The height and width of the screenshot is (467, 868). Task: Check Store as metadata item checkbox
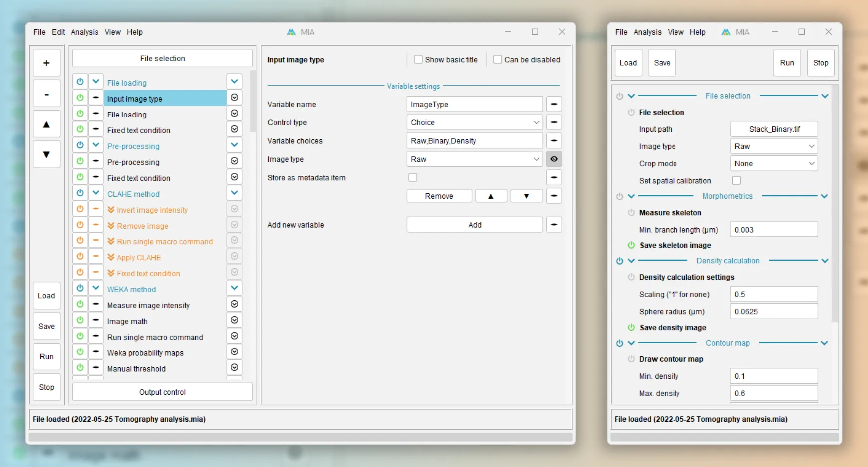pos(413,177)
